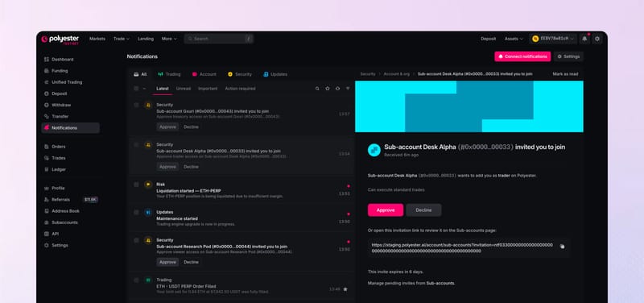Viewport: 644px width, 303px height.
Task: Approve the Sub-account Gxuri invitation in list
Action: tap(167, 127)
